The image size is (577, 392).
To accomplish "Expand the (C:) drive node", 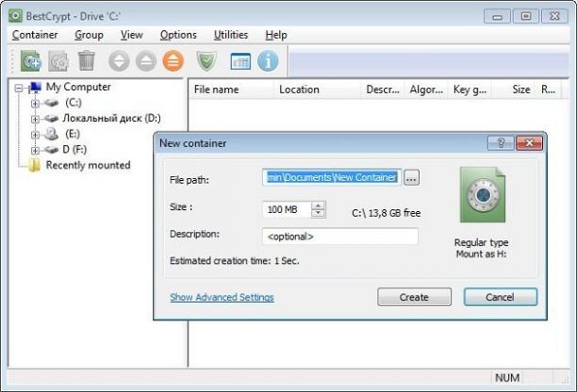I will tap(35, 104).
